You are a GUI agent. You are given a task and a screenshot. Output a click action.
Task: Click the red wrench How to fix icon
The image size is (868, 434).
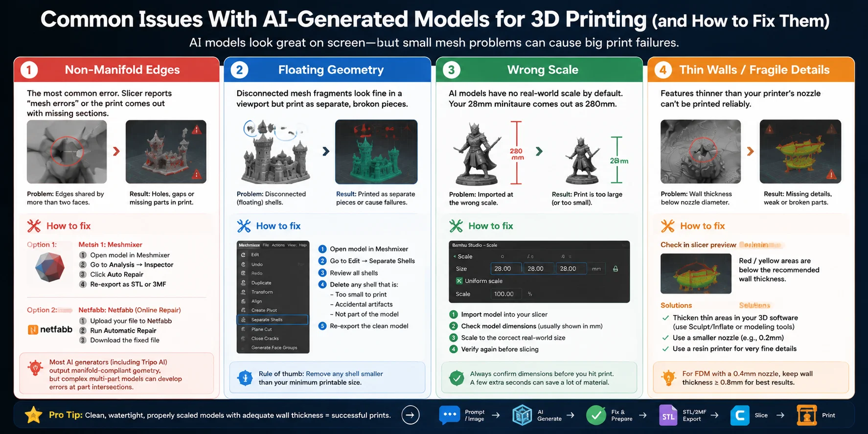click(34, 226)
